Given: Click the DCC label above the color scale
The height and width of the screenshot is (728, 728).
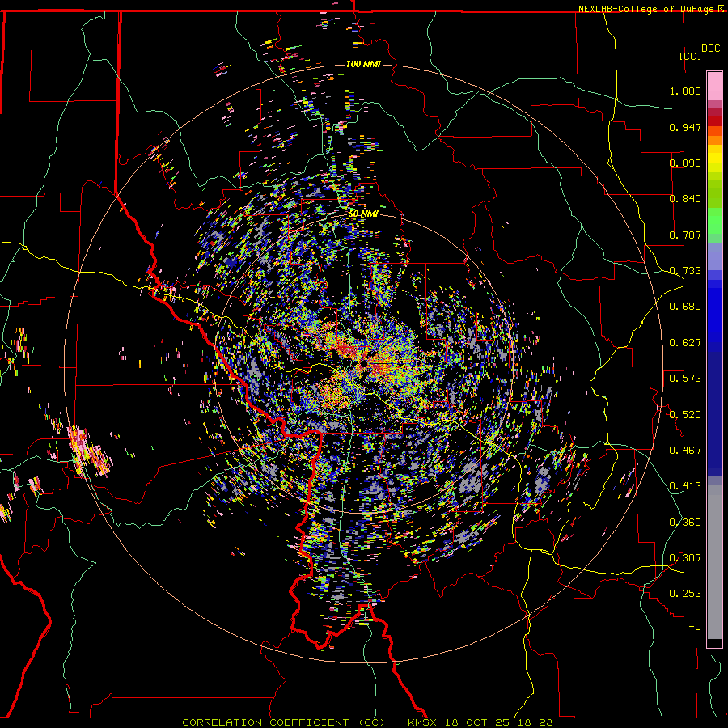Looking at the screenshot, I should tap(710, 49).
